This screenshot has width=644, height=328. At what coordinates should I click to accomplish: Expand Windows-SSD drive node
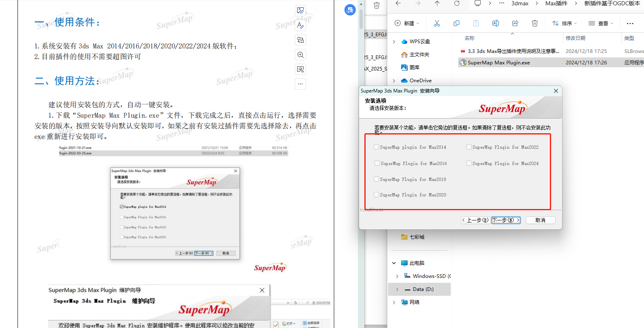397,276
